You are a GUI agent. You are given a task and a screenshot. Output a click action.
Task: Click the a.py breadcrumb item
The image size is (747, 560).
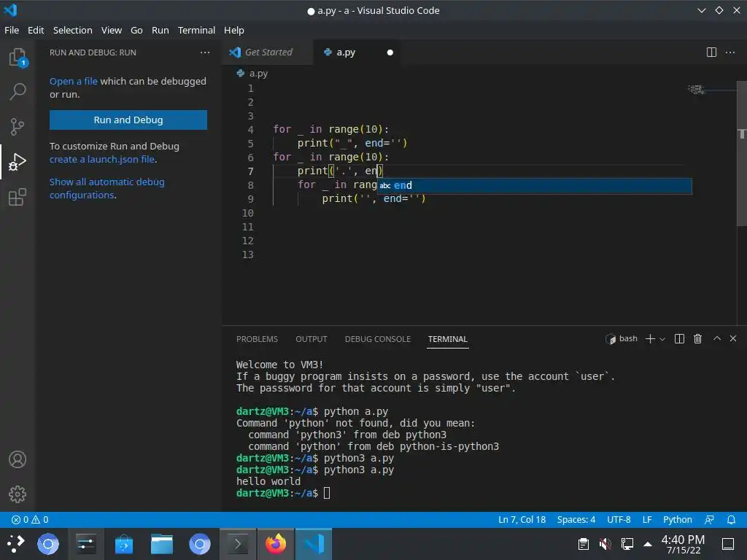253,74
